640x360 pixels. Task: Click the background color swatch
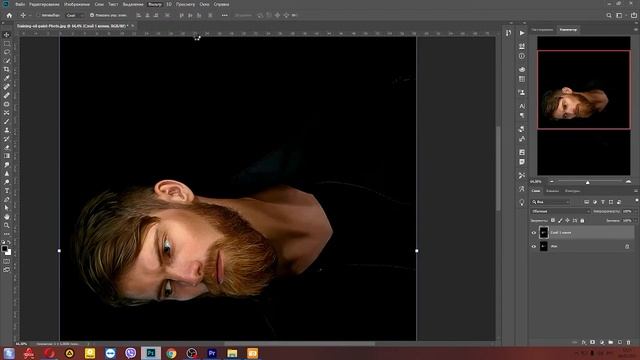[8, 252]
